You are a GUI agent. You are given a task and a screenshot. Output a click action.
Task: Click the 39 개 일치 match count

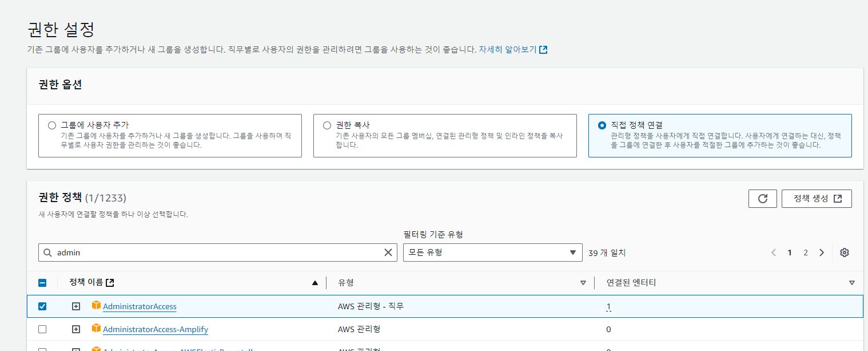click(x=607, y=253)
